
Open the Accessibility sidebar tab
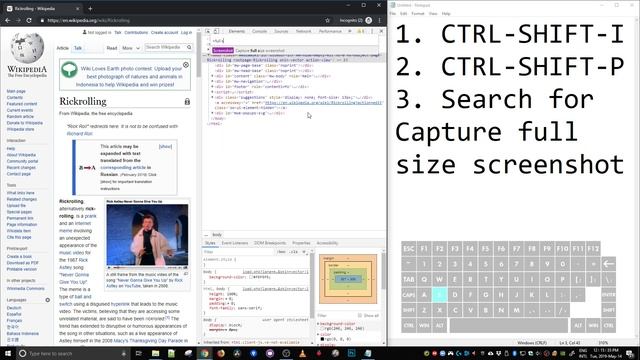tap(327, 243)
